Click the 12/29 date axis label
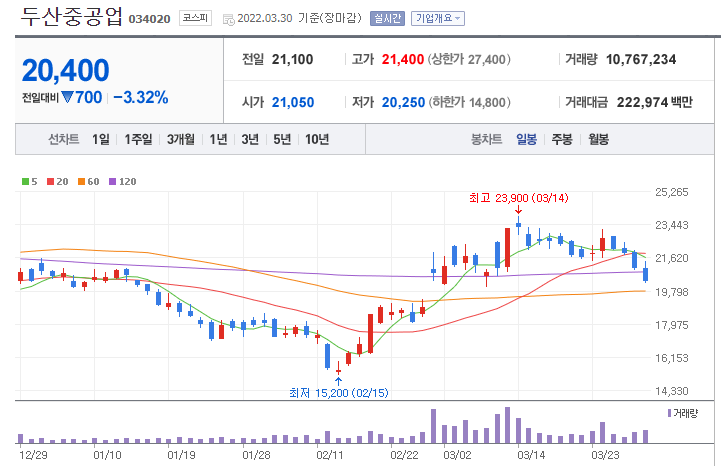The width and height of the screenshot is (721, 466). (33, 455)
